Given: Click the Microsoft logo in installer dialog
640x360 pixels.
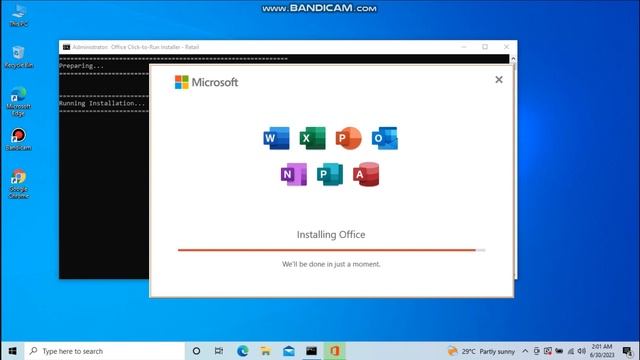Looking at the screenshot, I should pyautogui.click(x=206, y=82).
